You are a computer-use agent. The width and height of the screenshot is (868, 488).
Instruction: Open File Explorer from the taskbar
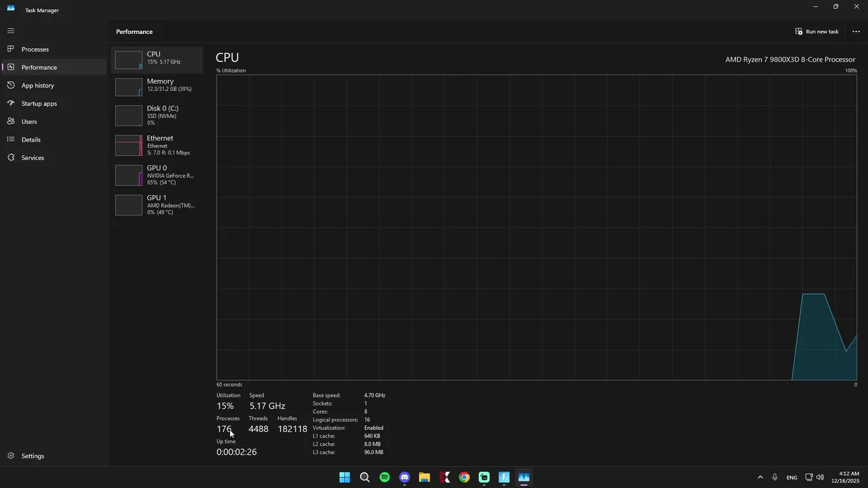tap(425, 477)
